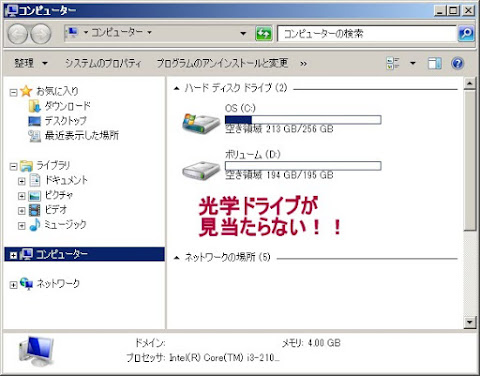This screenshot has width=480, height=376.
Task: Maximize the コンピューター window
Action: (x=453, y=11)
